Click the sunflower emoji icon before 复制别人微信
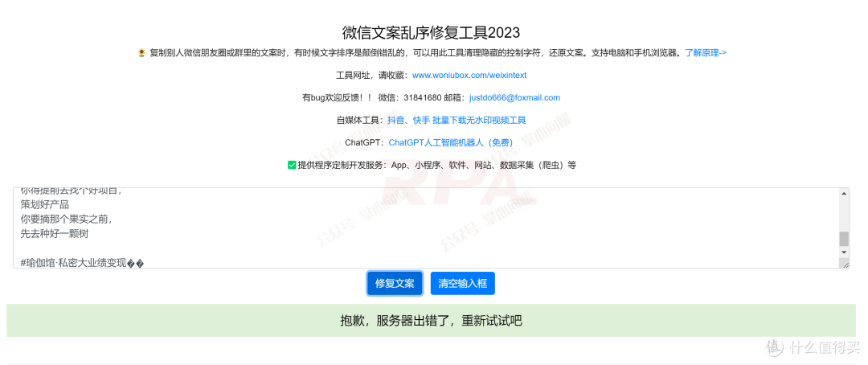Screen dimensions: 868x365 coord(141,52)
